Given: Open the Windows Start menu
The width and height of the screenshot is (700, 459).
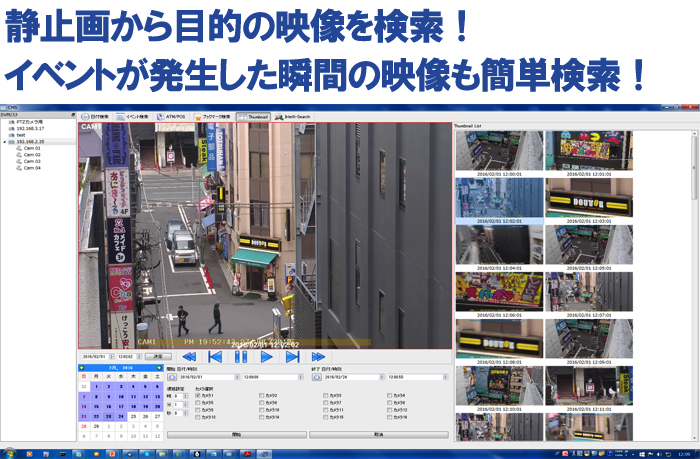Looking at the screenshot, I should (9, 454).
